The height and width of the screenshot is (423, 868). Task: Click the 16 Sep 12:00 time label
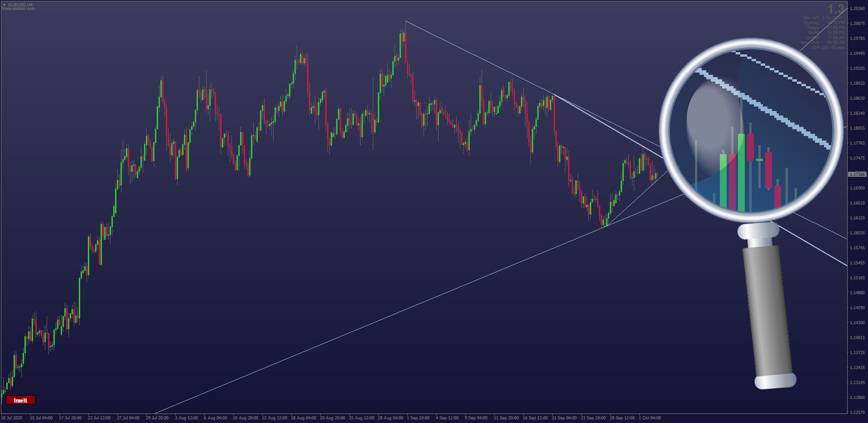[535, 418]
